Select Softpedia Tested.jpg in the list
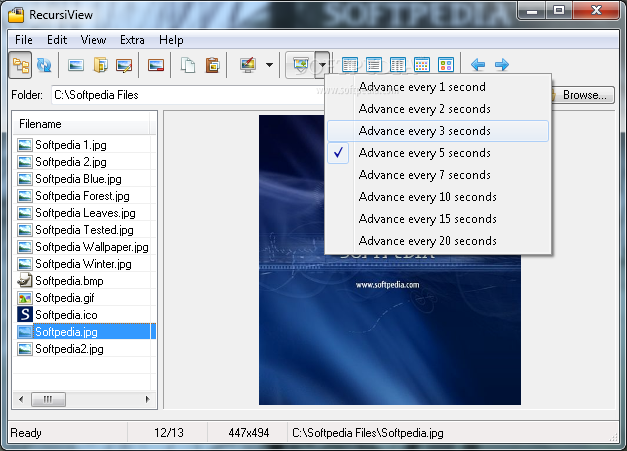Screen dimensions: 627x451 tap(84, 230)
